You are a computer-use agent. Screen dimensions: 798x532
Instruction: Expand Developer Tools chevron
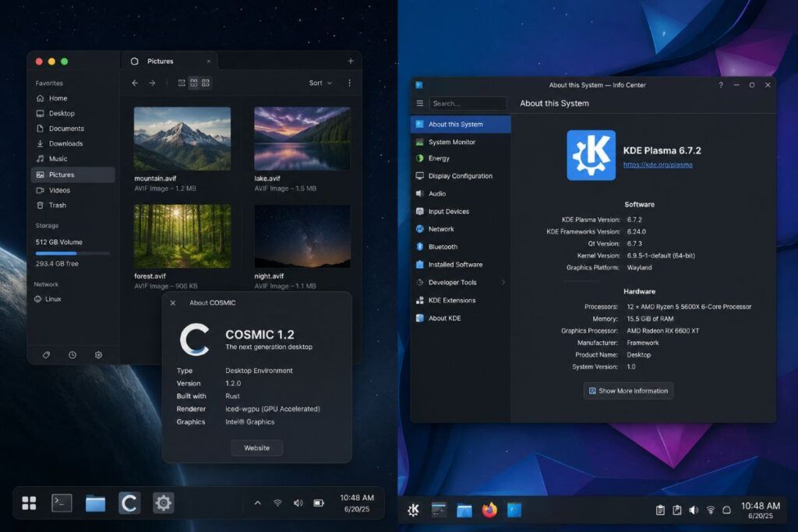coord(503,282)
